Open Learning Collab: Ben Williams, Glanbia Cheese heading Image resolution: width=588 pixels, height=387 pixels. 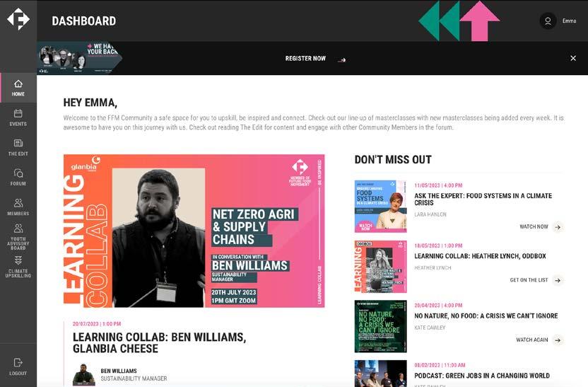[160, 342]
